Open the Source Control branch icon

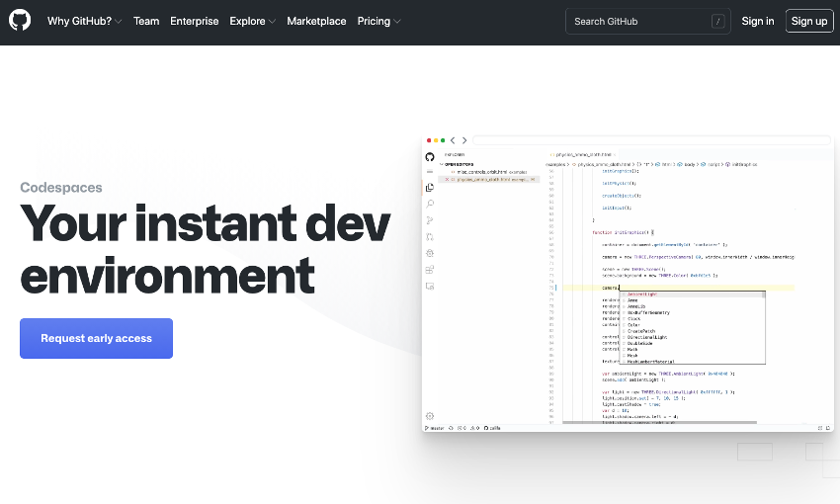(x=430, y=220)
